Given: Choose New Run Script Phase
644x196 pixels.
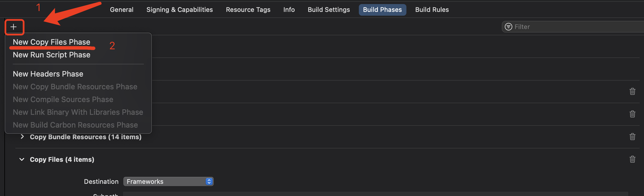Looking at the screenshot, I should click(51, 55).
